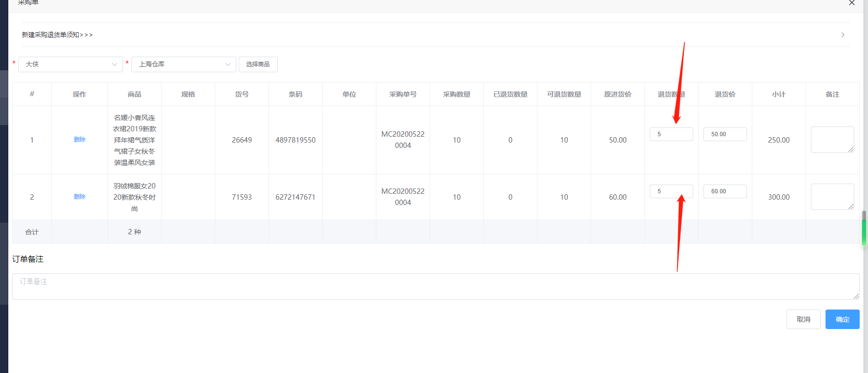Open the 大侠 supplier dropdown
This screenshot has height=373, width=868.
coord(71,64)
